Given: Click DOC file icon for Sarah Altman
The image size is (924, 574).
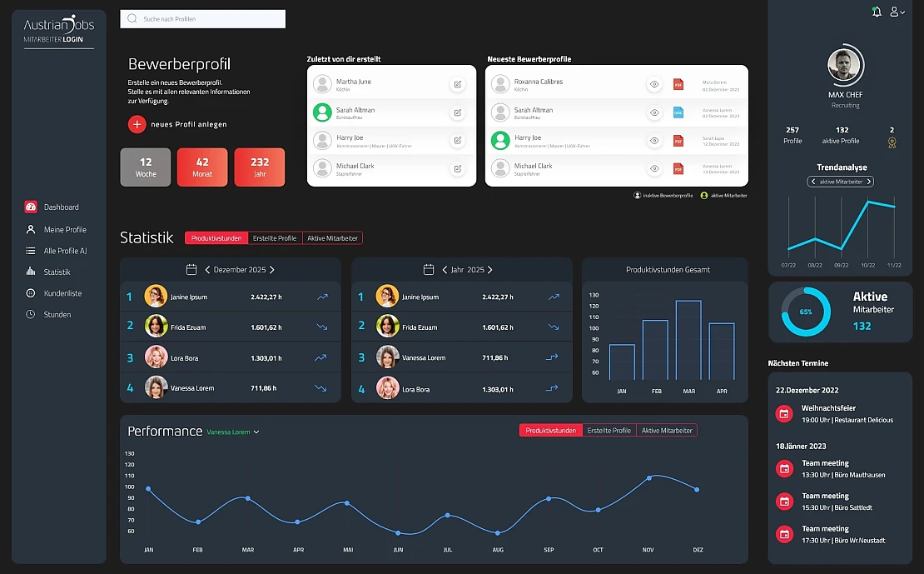Looking at the screenshot, I should coord(678,112).
